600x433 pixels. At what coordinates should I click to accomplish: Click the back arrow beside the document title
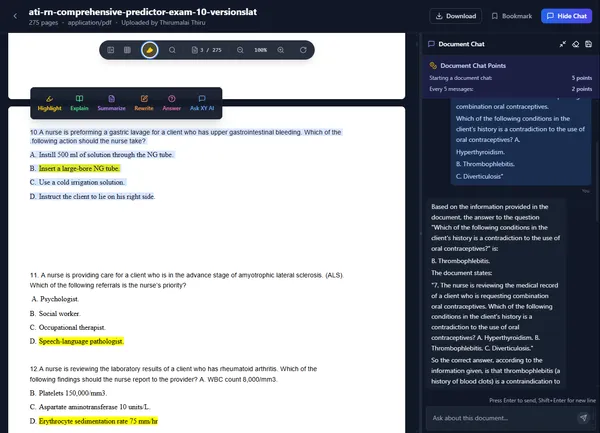[14, 16]
